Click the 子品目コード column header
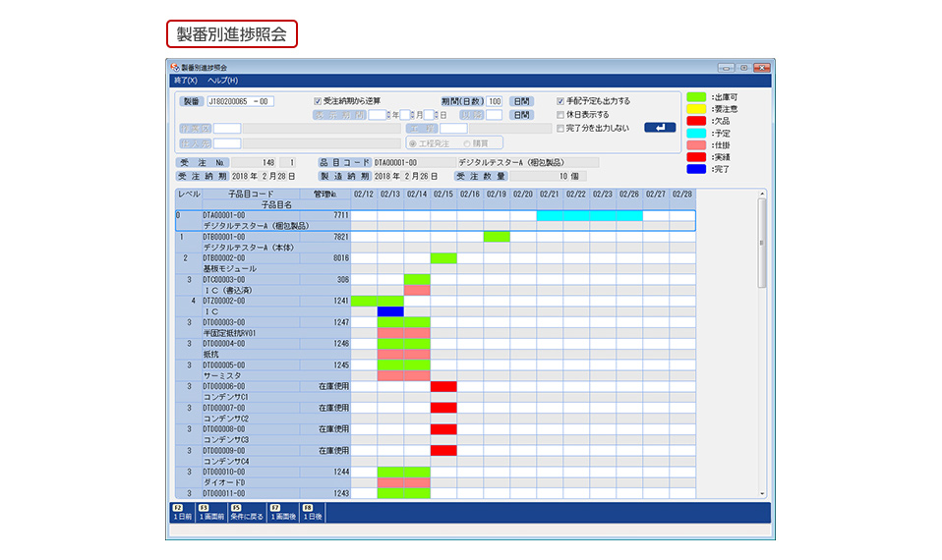 (x=251, y=195)
